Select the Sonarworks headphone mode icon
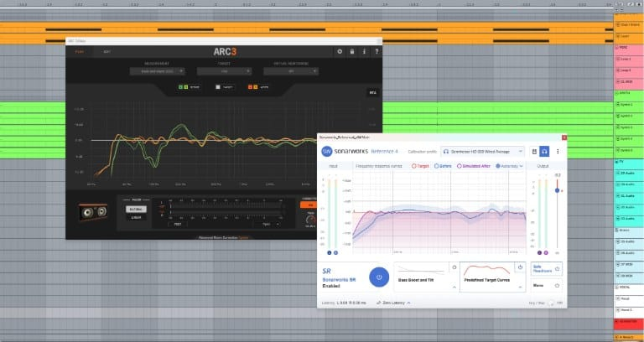The image size is (644, 342). pyautogui.click(x=544, y=152)
